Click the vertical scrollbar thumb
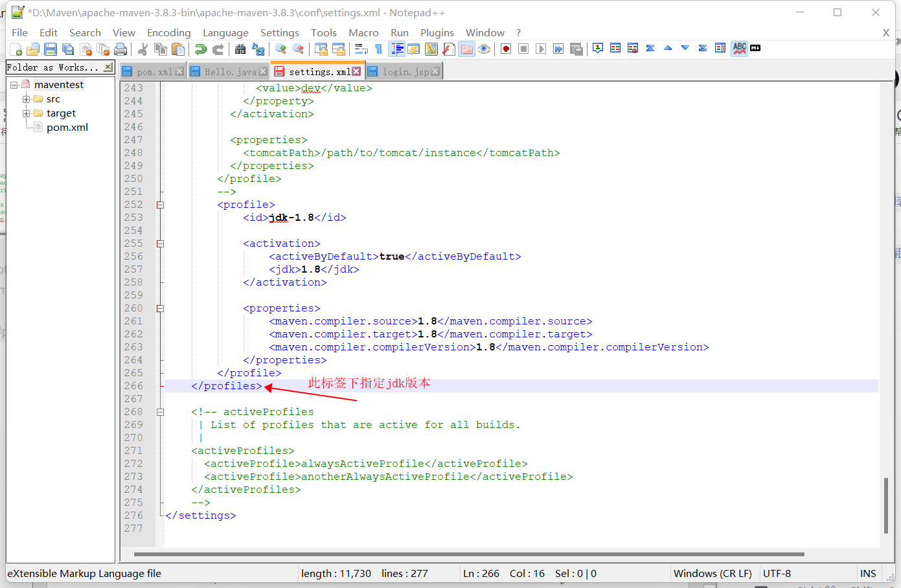Image resolution: width=901 pixels, height=588 pixels. pos(885,505)
